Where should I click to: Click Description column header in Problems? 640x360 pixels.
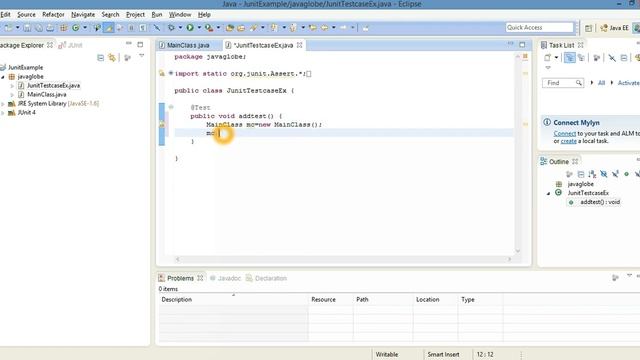(177, 299)
